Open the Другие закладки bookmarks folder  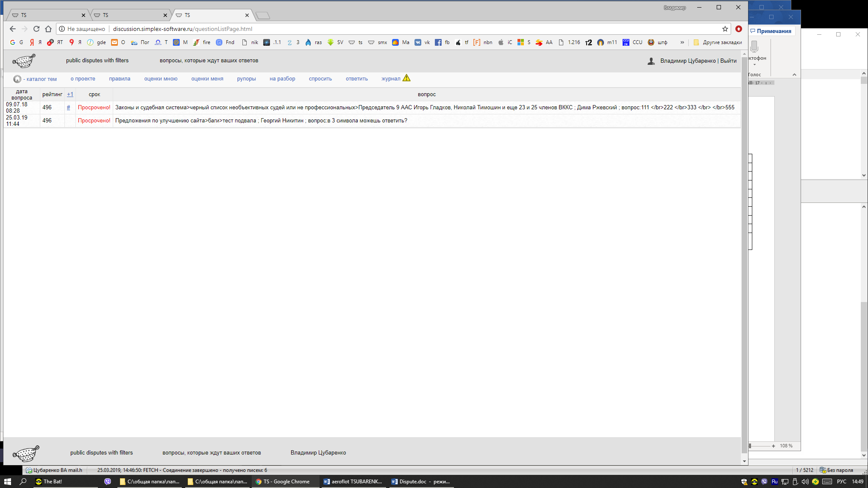click(718, 42)
